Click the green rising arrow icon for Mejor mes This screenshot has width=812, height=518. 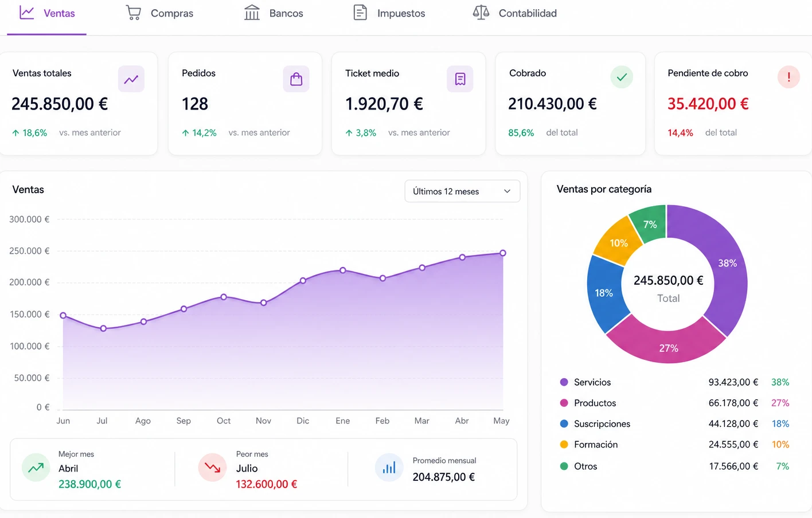[36, 468]
